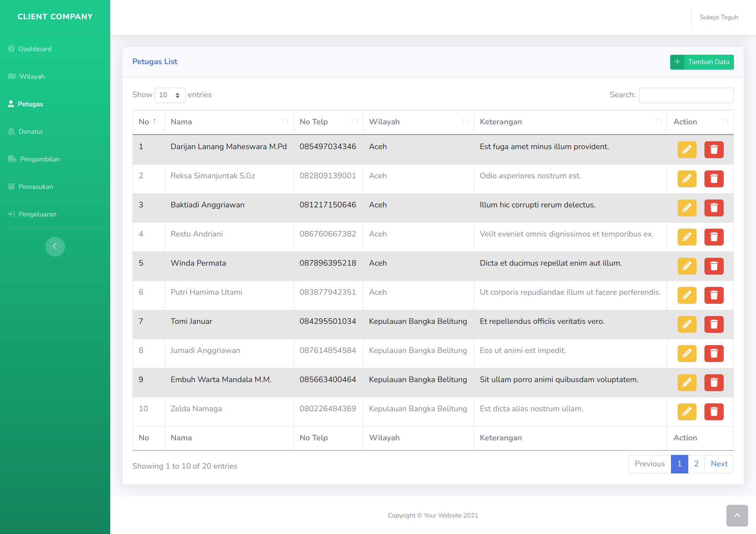The width and height of the screenshot is (756, 534).
Task: Edit the Jumadi Anggriawan record
Action: (687, 353)
